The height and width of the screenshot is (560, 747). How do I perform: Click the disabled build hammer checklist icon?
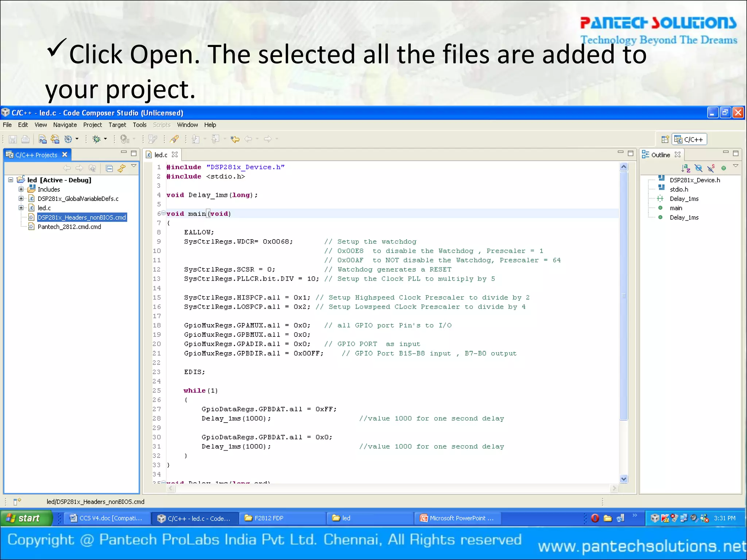152,139
